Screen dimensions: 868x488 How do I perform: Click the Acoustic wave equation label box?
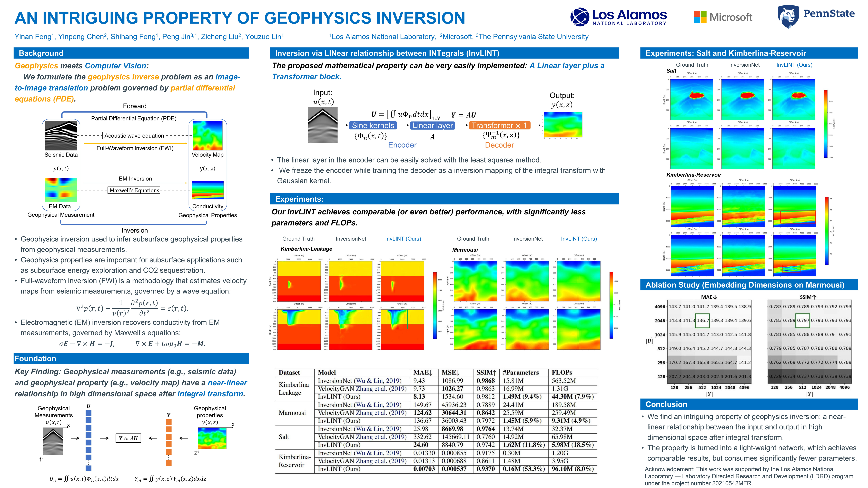[x=134, y=136]
